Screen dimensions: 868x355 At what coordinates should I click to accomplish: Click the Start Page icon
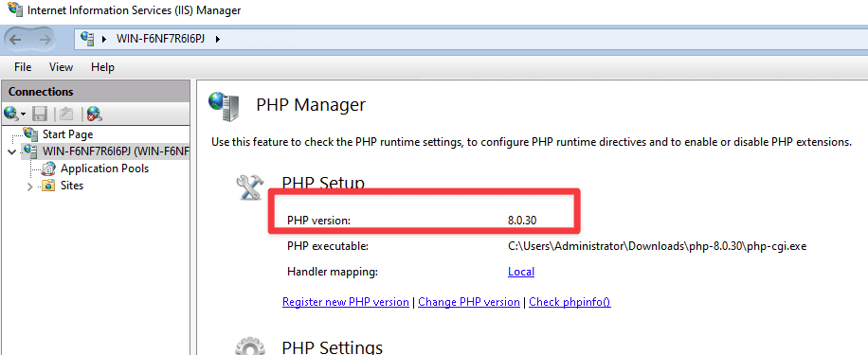31,133
